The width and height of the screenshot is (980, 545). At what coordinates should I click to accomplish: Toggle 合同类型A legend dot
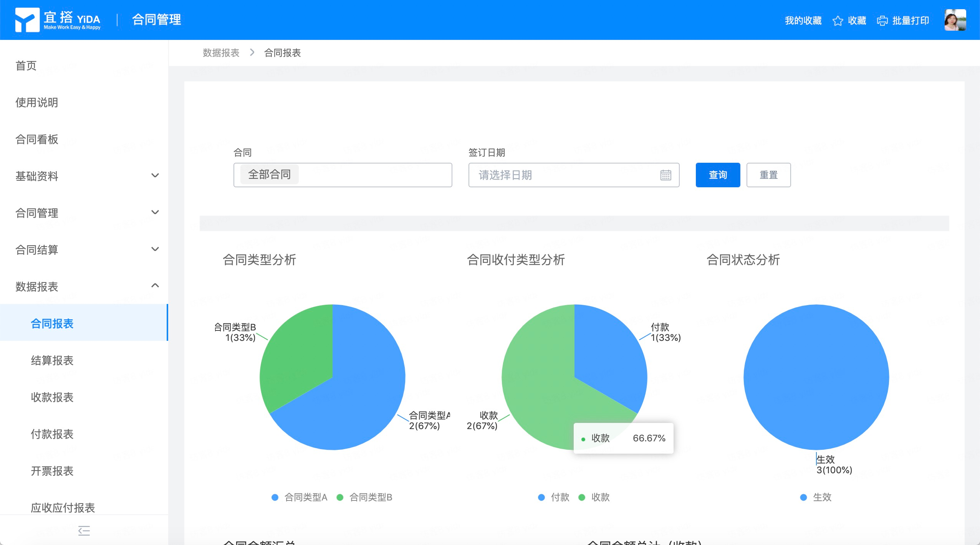click(275, 497)
